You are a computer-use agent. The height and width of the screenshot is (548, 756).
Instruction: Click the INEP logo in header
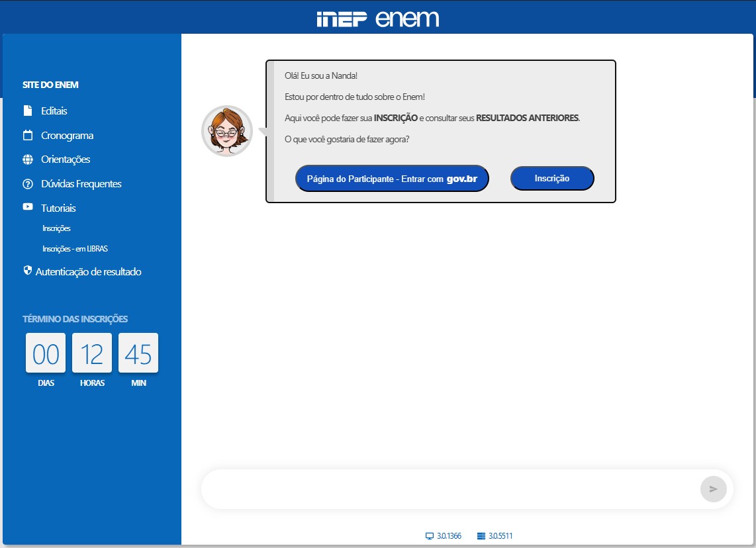click(342, 19)
